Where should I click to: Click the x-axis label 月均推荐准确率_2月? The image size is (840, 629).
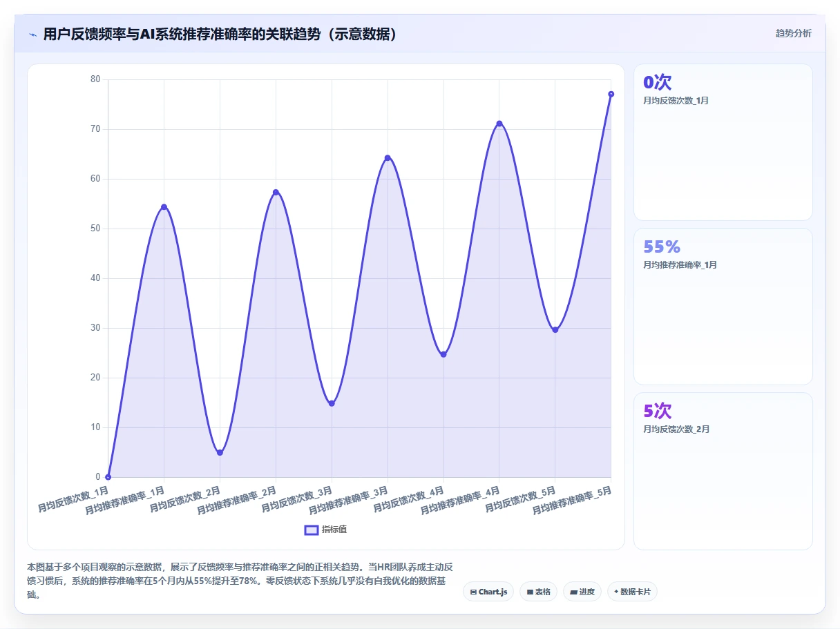click(236, 501)
